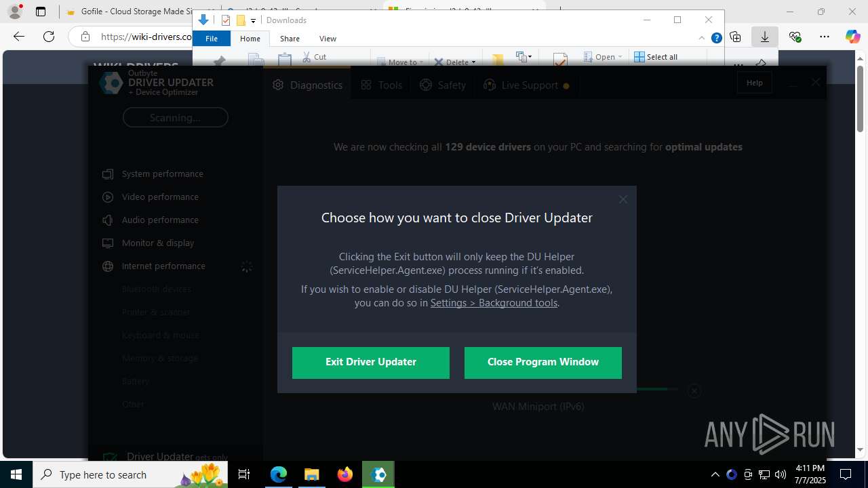Dismiss the close dialog with X
The width and height of the screenshot is (868, 488).
pyautogui.click(x=623, y=199)
